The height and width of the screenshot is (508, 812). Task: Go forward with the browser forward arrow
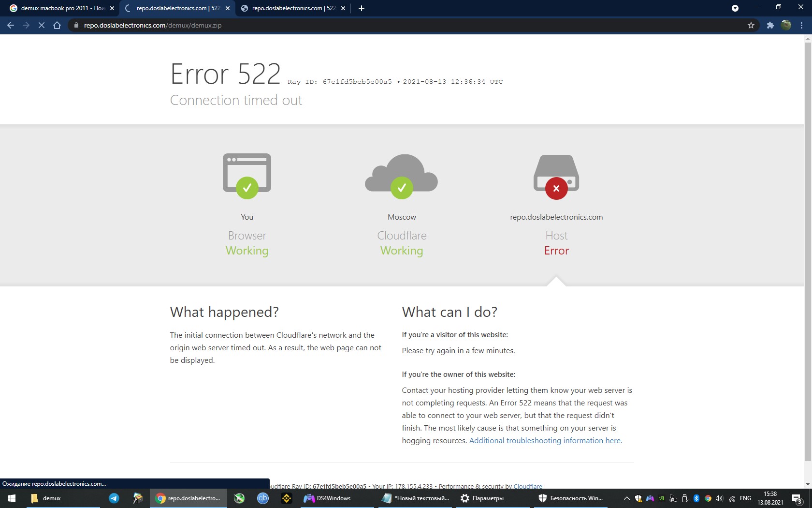[26, 25]
